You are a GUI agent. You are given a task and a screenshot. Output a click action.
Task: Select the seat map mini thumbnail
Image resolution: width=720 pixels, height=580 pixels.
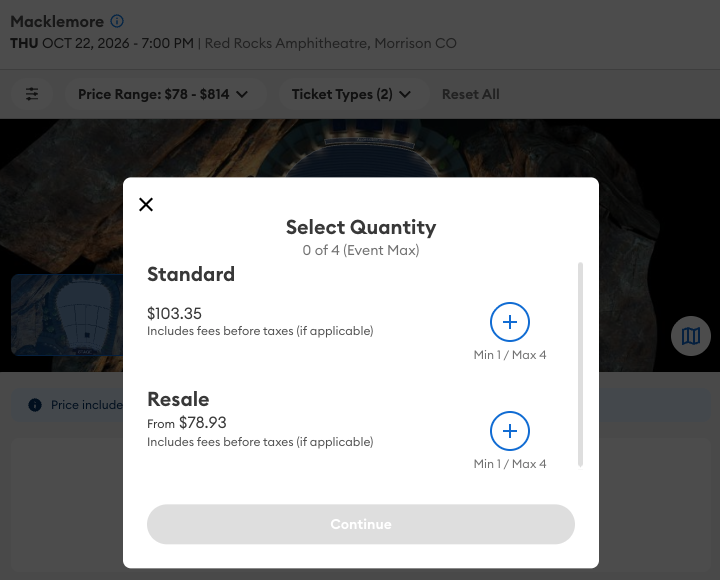pyautogui.click(x=67, y=315)
